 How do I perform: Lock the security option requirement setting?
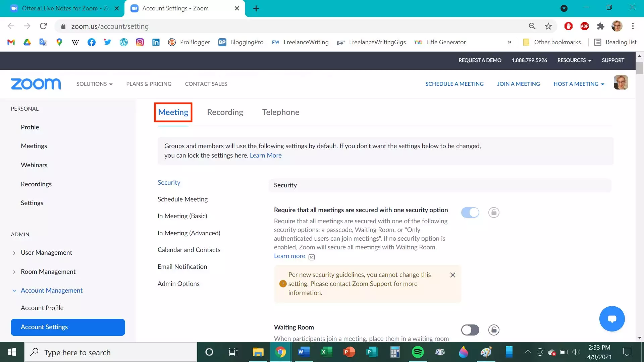point(494,213)
